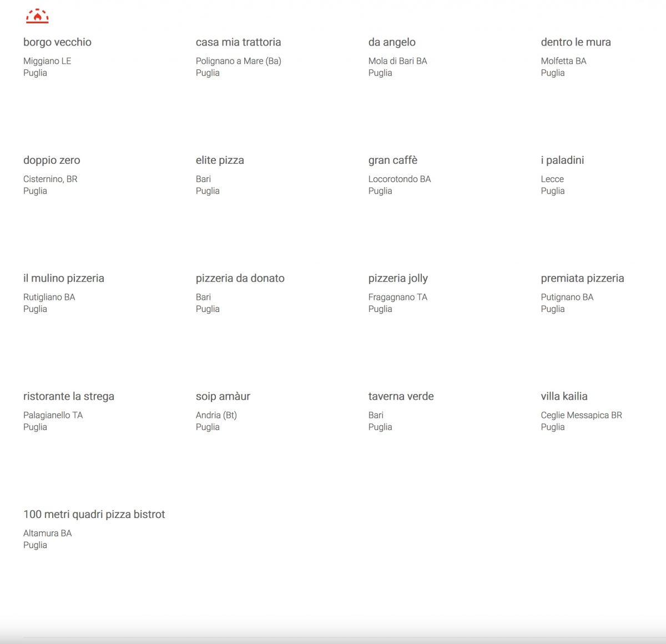
Task: Open pizzeria da donato listing
Action: [x=240, y=278]
